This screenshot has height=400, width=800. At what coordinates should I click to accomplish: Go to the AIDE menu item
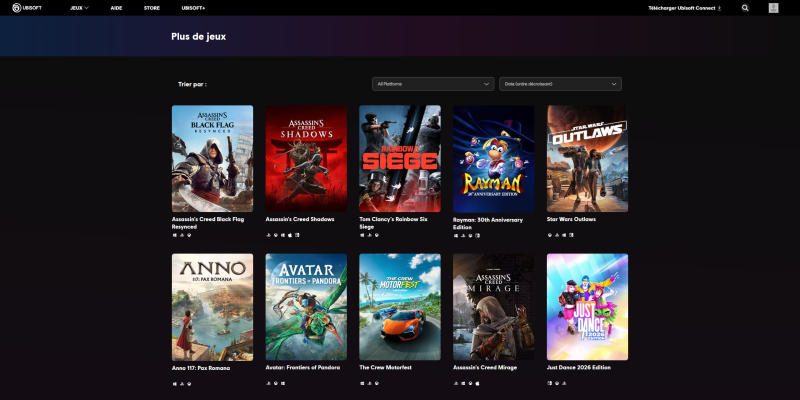[116, 8]
